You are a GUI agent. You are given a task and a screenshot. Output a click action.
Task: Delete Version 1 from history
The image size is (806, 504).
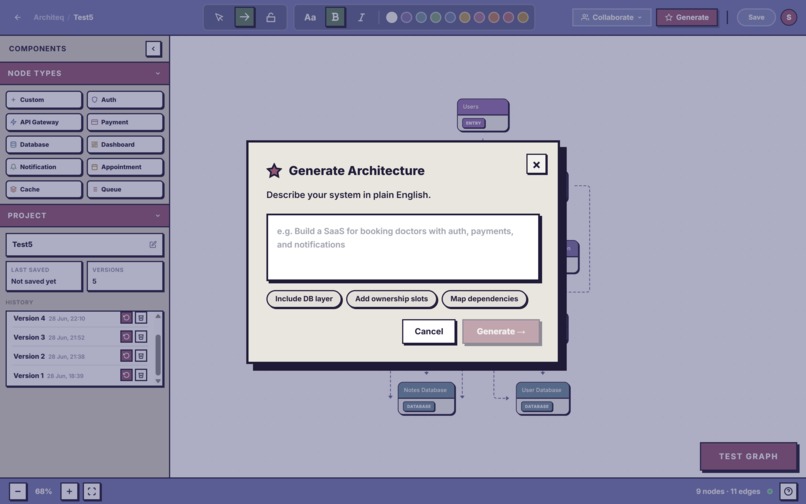click(x=141, y=375)
